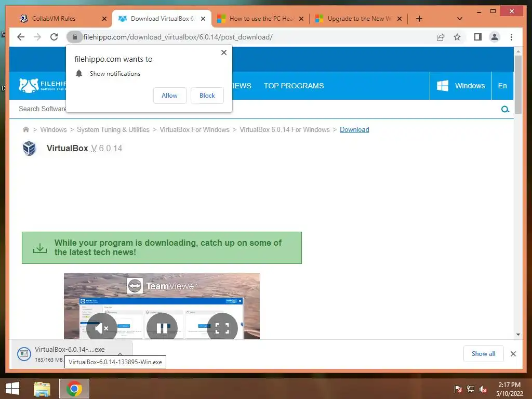
Task: Click the download icon in green banner
Action: pyautogui.click(x=40, y=248)
